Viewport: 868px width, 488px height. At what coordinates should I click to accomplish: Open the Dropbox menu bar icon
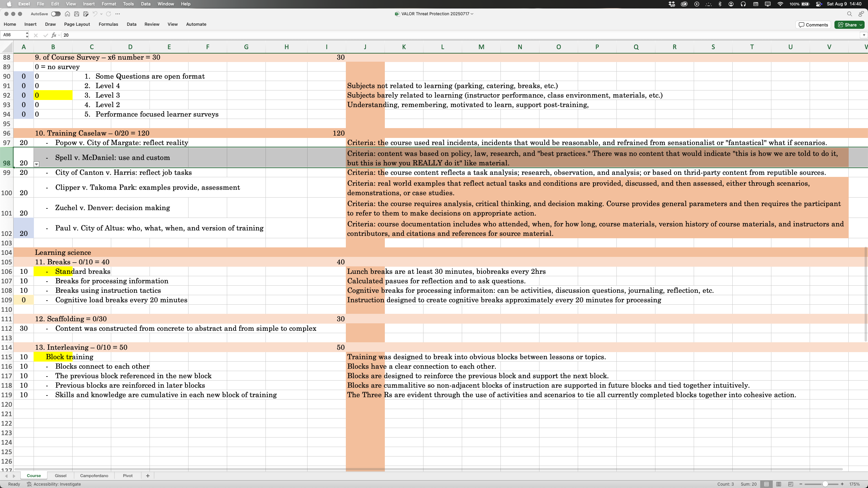tap(672, 4)
